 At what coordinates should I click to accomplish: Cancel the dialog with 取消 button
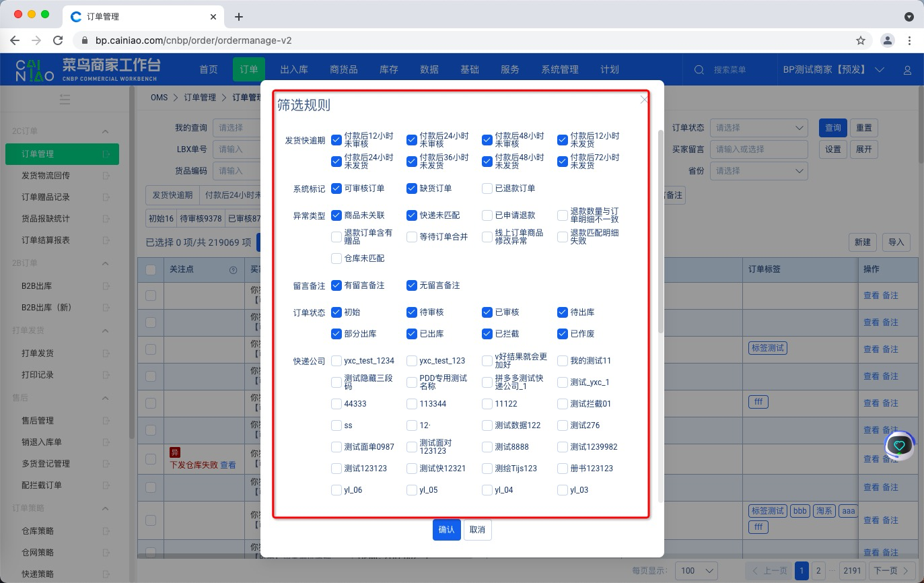[477, 530]
